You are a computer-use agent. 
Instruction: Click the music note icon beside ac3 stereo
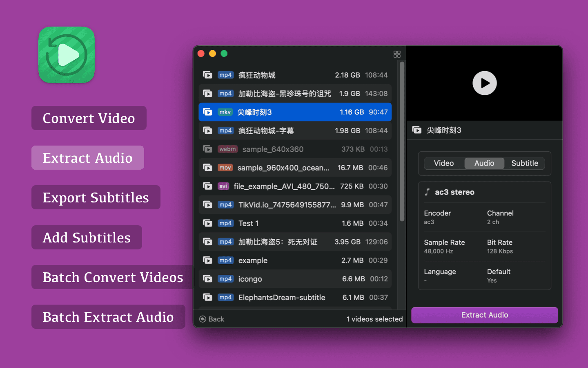(x=427, y=192)
